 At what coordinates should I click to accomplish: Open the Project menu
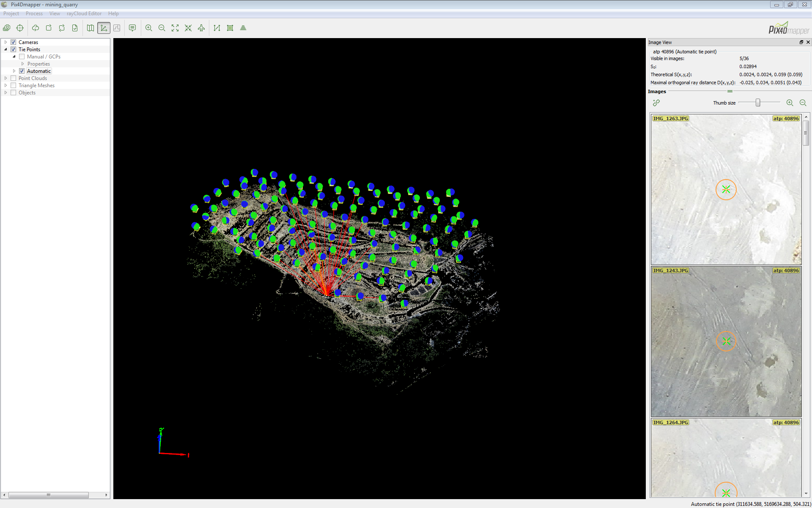point(11,14)
